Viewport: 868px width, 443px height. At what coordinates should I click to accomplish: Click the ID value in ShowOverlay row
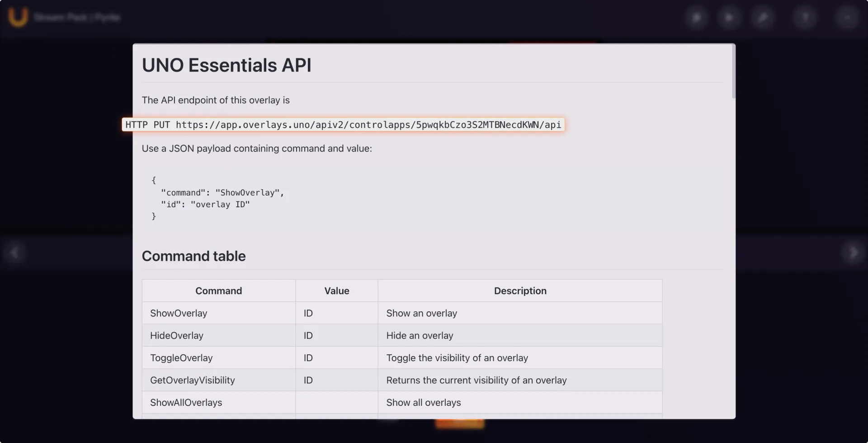[x=308, y=313]
